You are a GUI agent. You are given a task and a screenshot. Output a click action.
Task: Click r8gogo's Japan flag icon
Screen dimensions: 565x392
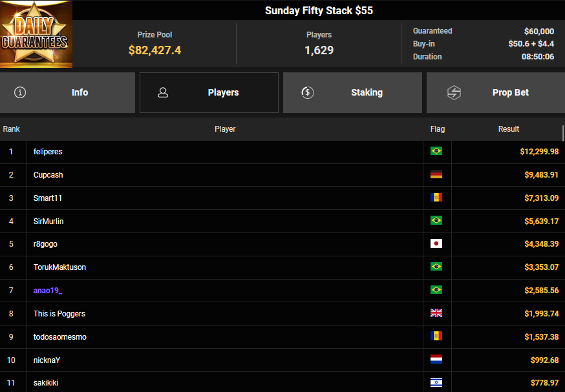[436, 244]
